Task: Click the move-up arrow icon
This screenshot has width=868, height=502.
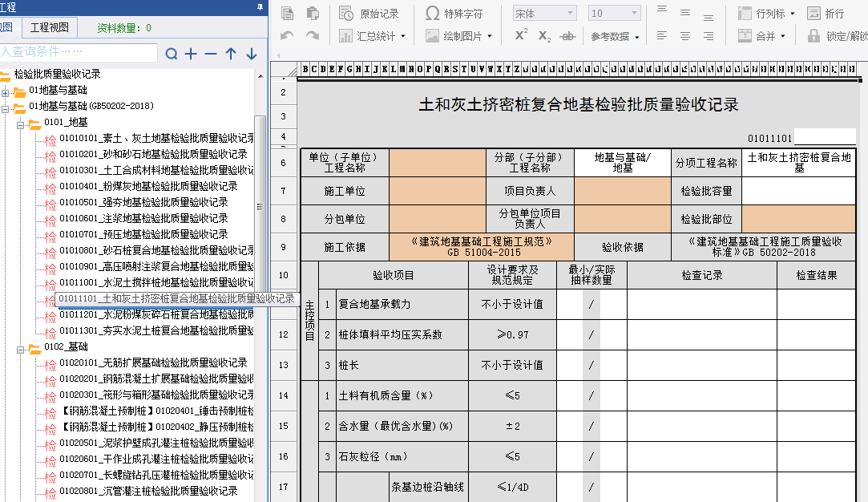Action: coord(231,54)
